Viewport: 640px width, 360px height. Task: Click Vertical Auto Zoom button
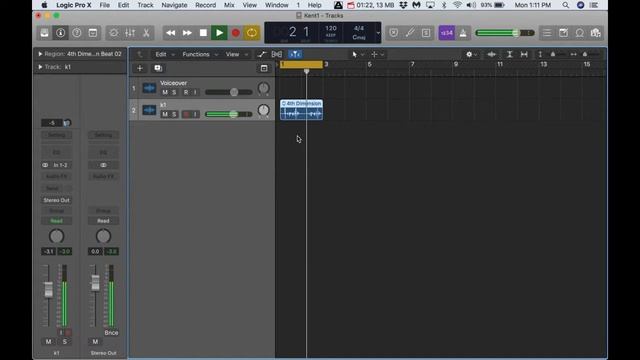tap(509, 54)
